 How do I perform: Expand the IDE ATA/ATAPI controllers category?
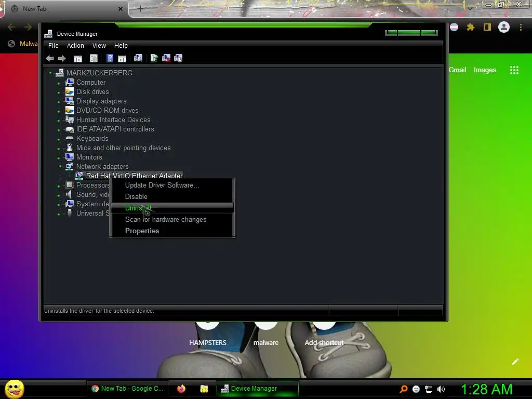click(59, 130)
